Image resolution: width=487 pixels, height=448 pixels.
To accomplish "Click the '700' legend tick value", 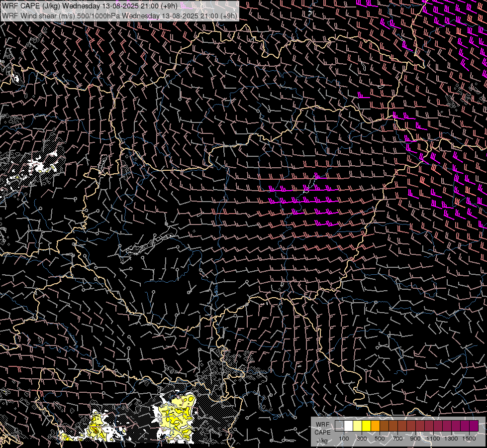I will click(x=397, y=439).
